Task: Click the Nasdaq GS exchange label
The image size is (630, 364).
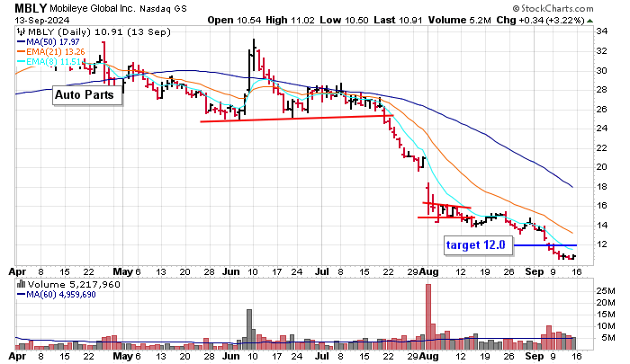Action: pos(163,8)
